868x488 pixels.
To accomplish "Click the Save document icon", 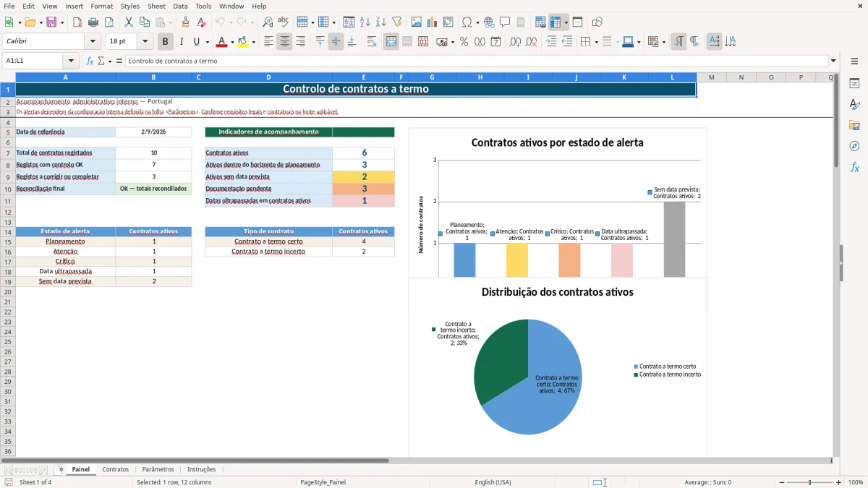I will (51, 22).
